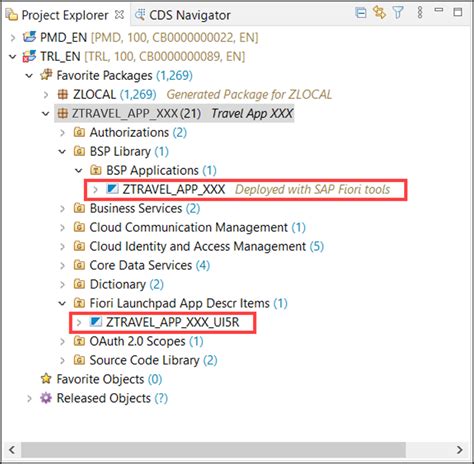Viewport: 474px width, 464px height.
Task: Click the PMD_EN project icon
Action: coord(29,37)
